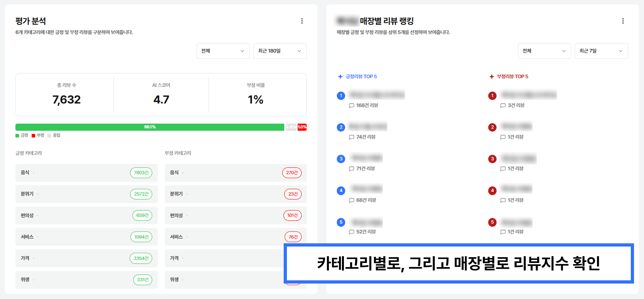Click the red sparkle icon by 부정리뷰 TOP 5
The width and height of the screenshot is (644, 299).
(491, 77)
